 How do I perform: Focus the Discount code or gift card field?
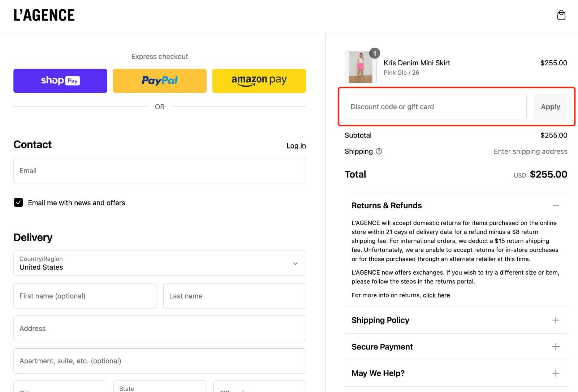tap(435, 107)
